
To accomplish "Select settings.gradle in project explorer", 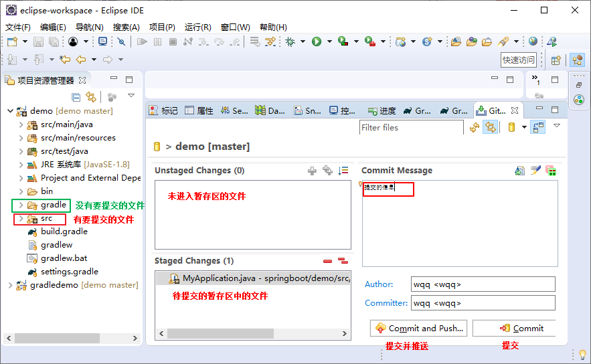I will click(x=62, y=272).
